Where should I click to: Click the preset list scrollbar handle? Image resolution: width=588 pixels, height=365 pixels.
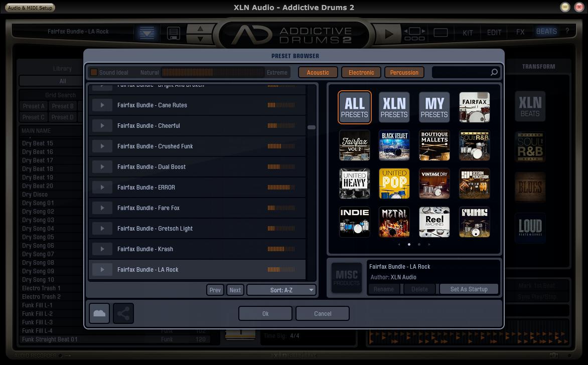click(x=312, y=127)
